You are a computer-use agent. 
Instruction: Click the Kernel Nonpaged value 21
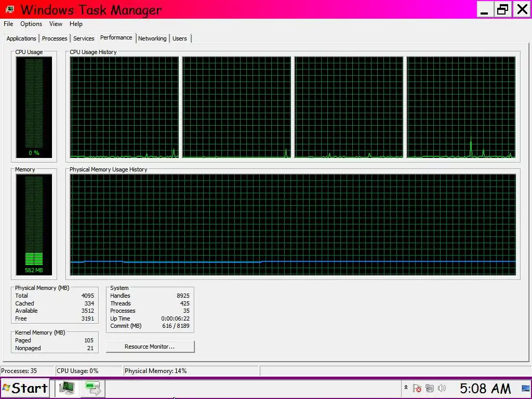click(90, 348)
